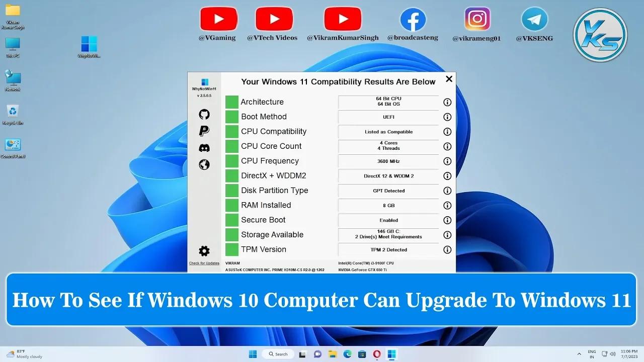Open WhyNotWin11 settings gear

point(204,251)
